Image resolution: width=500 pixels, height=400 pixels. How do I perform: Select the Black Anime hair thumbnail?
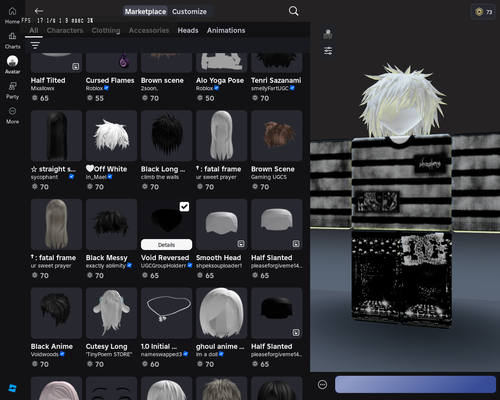[x=56, y=313]
